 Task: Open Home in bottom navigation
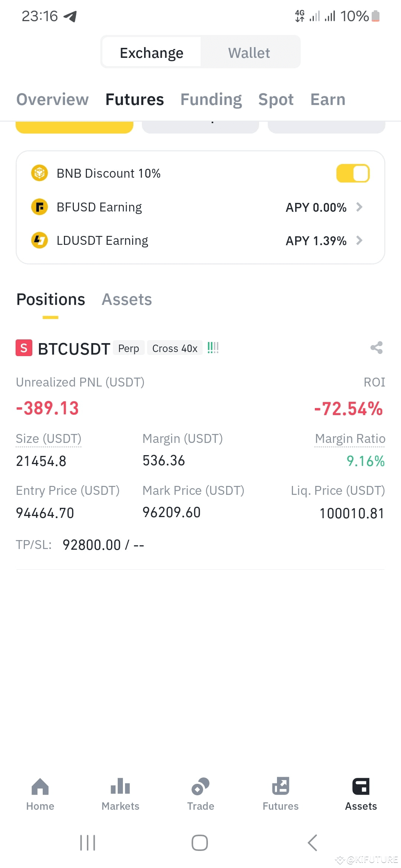point(40,794)
